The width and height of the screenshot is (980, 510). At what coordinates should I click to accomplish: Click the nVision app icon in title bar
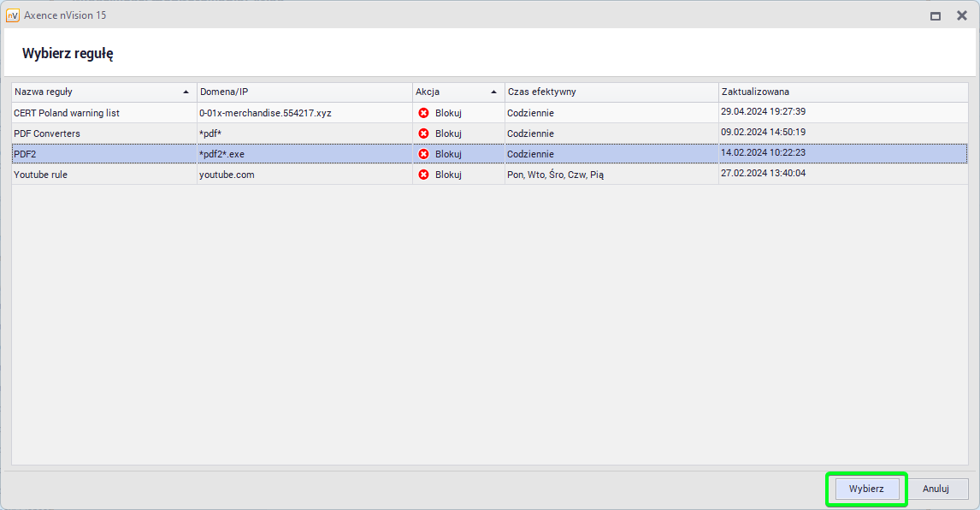pos(13,15)
